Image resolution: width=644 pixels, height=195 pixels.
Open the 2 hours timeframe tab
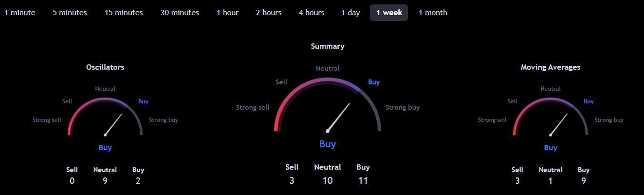tap(269, 13)
